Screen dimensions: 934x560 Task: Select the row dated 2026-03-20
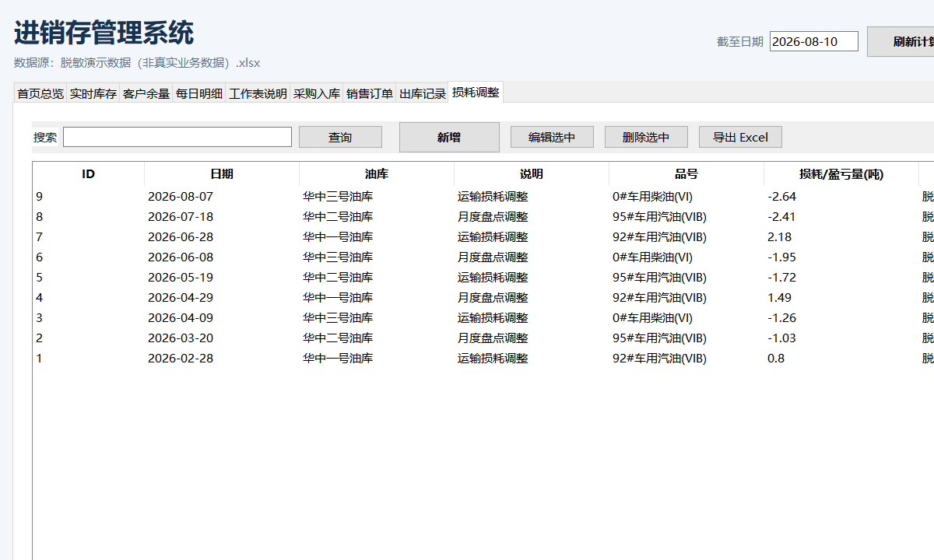tap(483, 338)
